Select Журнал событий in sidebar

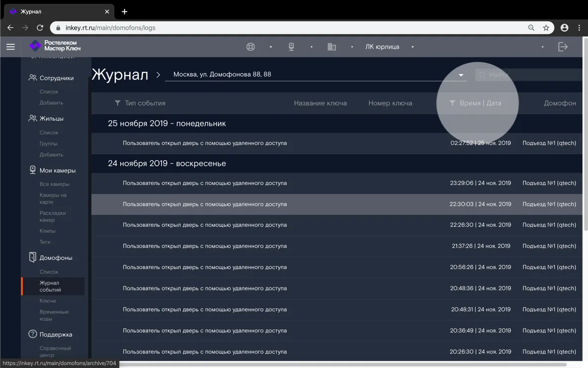pyautogui.click(x=53, y=286)
